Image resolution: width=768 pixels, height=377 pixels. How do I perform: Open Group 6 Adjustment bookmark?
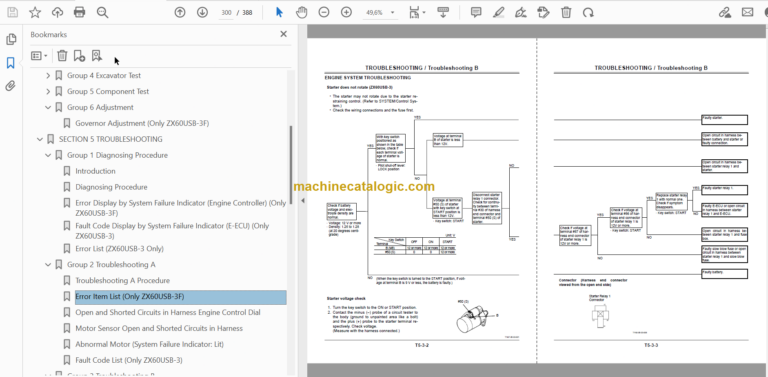click(x=100, y=107)
